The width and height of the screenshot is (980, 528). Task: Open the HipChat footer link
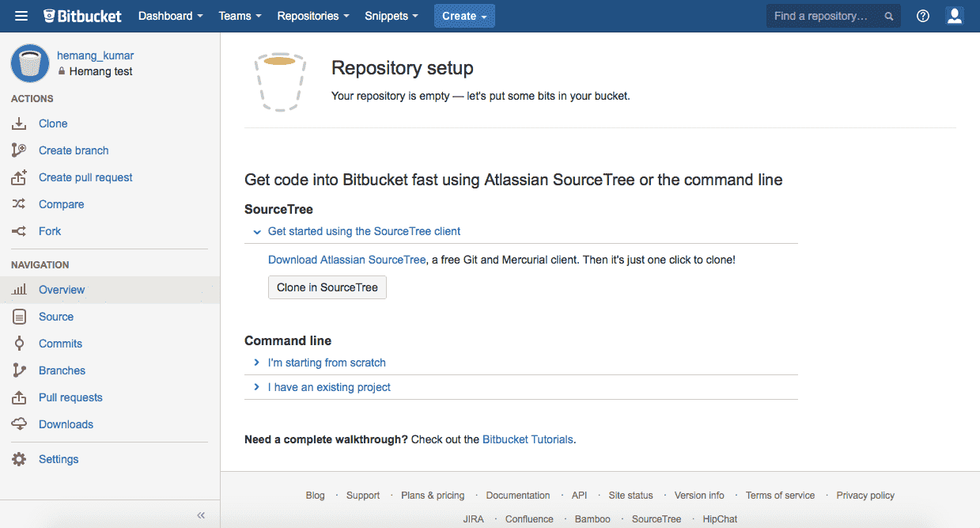(x=720, y=519)
